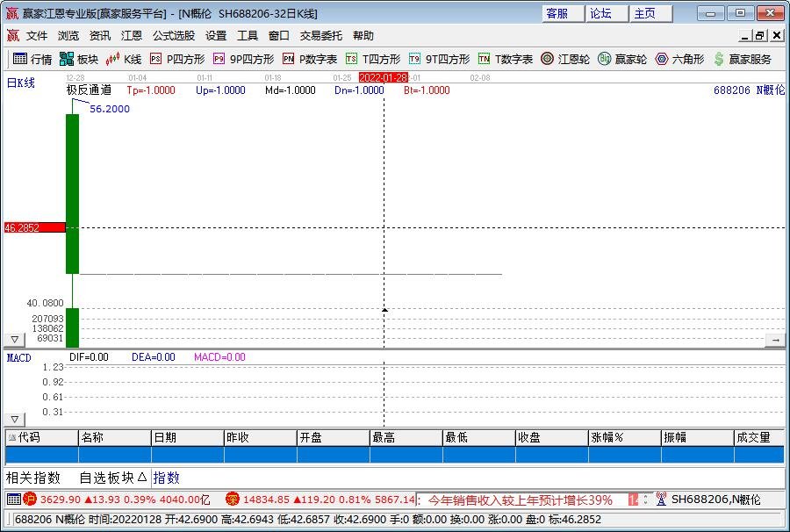790x532 pixels.
Task: Open the 资讯 menu
Action: pos(99,35)
